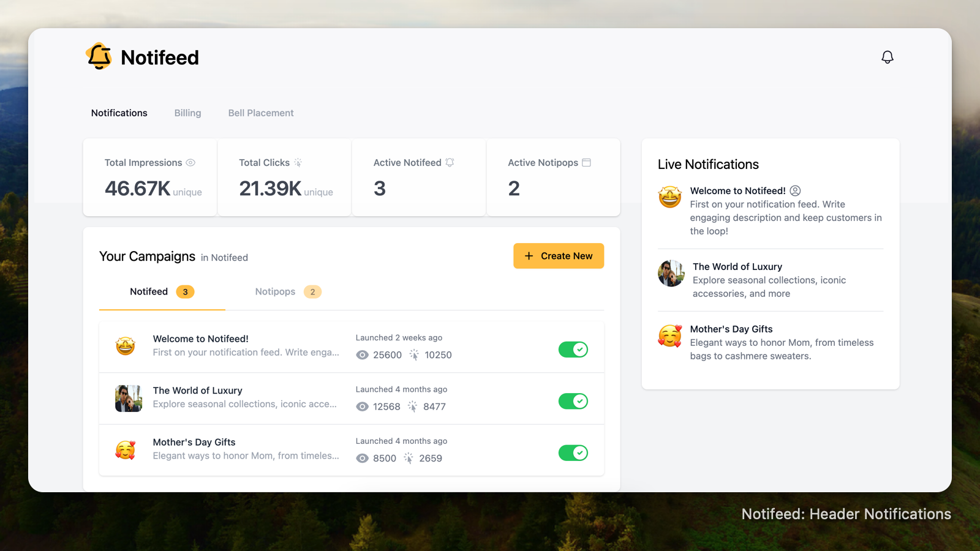Click the star-eyes emoji in the Live Notifications panel
980x551 pixels.
click(670, 197)
